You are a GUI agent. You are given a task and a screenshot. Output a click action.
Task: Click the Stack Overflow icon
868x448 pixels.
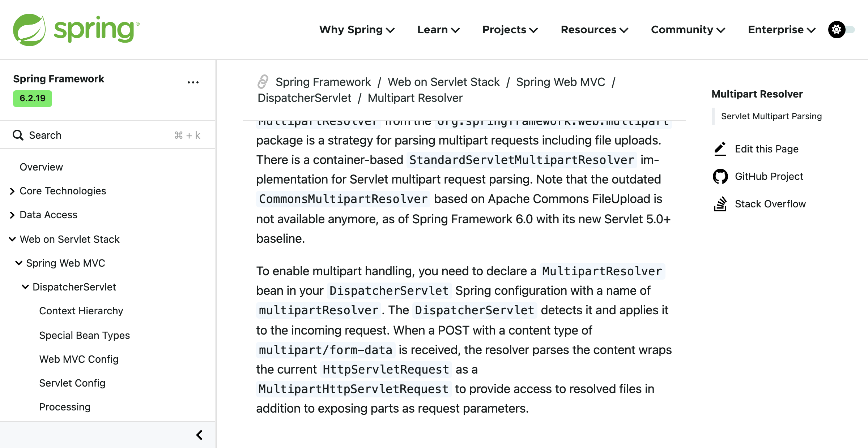point(720,204)
